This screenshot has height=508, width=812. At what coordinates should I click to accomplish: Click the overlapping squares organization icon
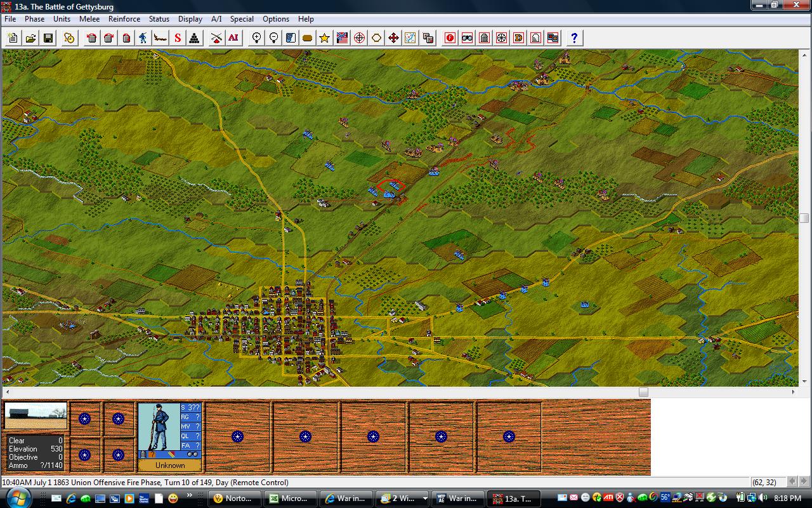point(553,38)
